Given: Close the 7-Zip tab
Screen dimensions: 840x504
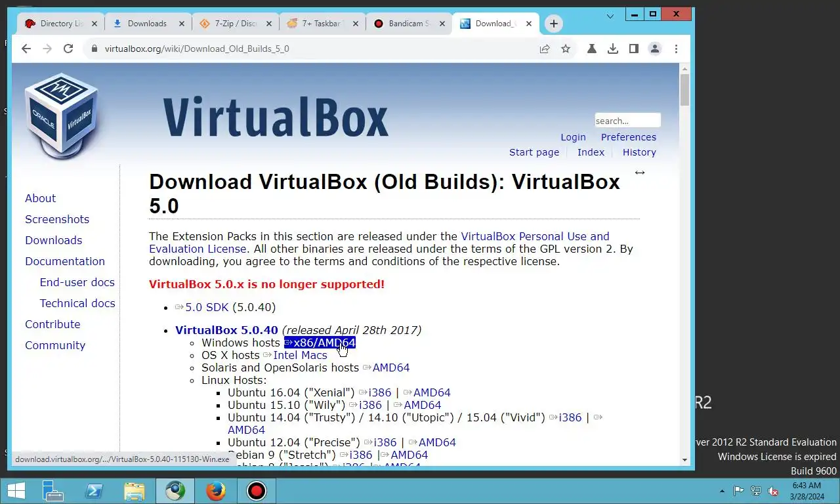Looking at the screenshot, I should (268, 24).
